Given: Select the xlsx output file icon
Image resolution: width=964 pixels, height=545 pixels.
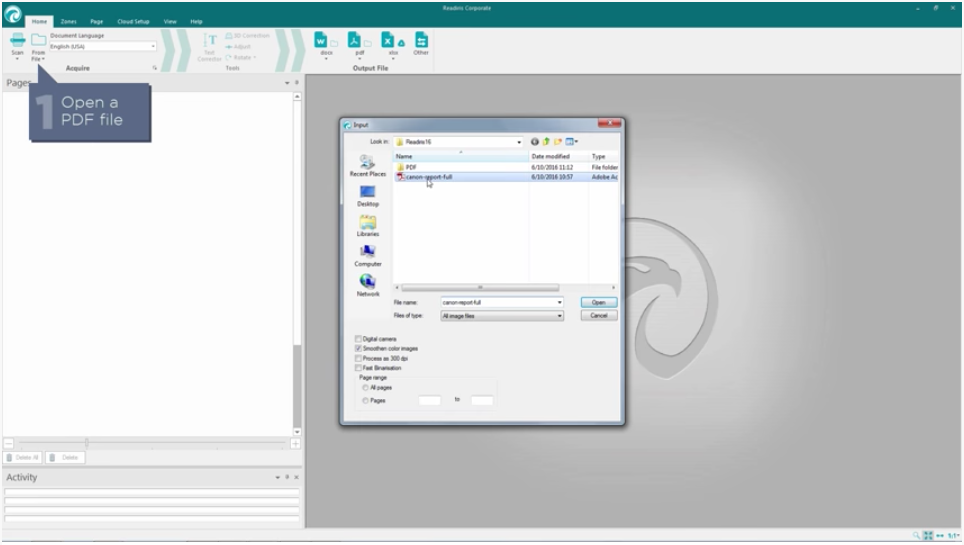Looking at the screenshot, I should pyautogui.click(x=391, y=40).
